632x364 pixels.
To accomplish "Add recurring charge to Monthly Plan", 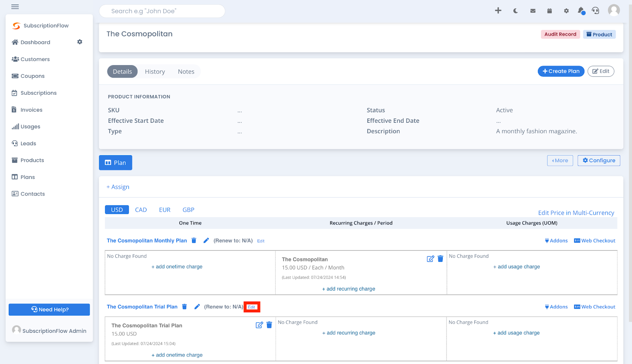I will (x=349, y=289).
